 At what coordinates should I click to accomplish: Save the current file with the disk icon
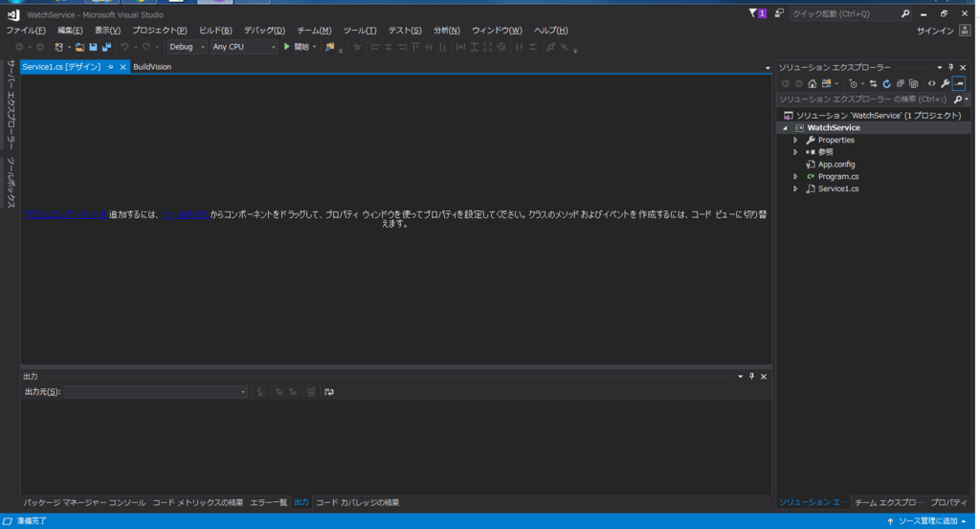click(93, 47)
